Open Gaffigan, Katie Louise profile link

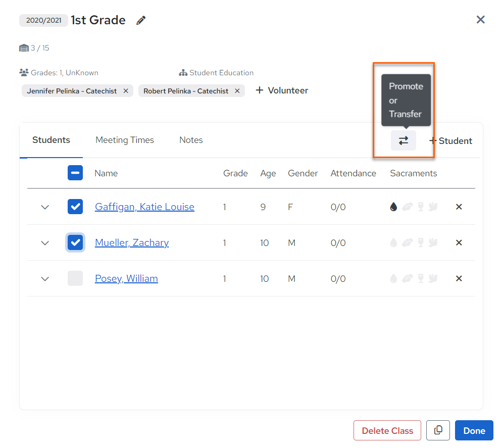(145, 207)
